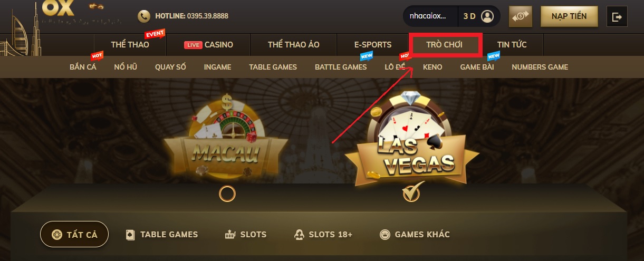Click the money transfer icon button

coord(521,16)
